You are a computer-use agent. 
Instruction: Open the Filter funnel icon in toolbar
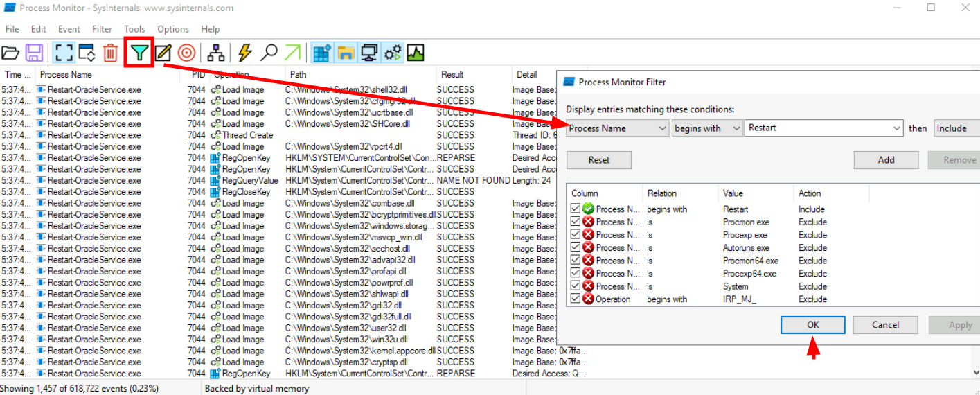(139, 53)
